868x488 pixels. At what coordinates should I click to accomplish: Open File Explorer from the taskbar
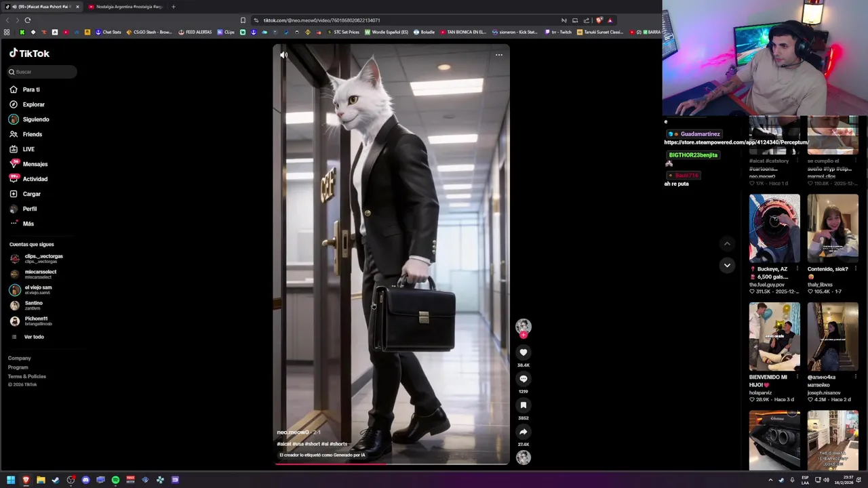41,480
